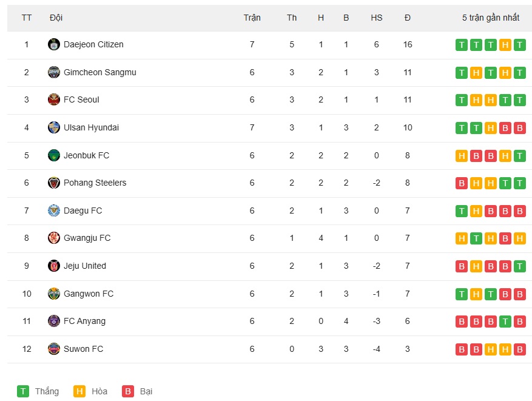Click the Jeonbuk FC green logo

click(x=53, y=155)
